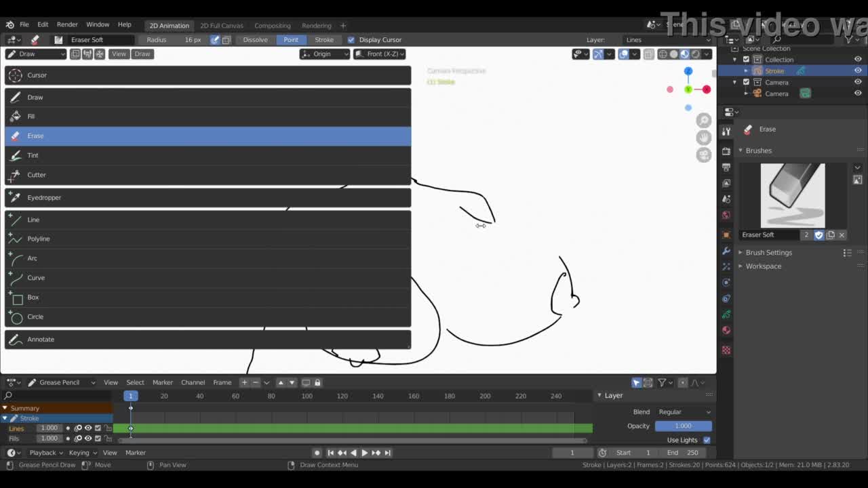The width and height of the screenshot is (868, 488).
Task: Disable the Use Lights checkbox
Action: click(x=707, y=440)
